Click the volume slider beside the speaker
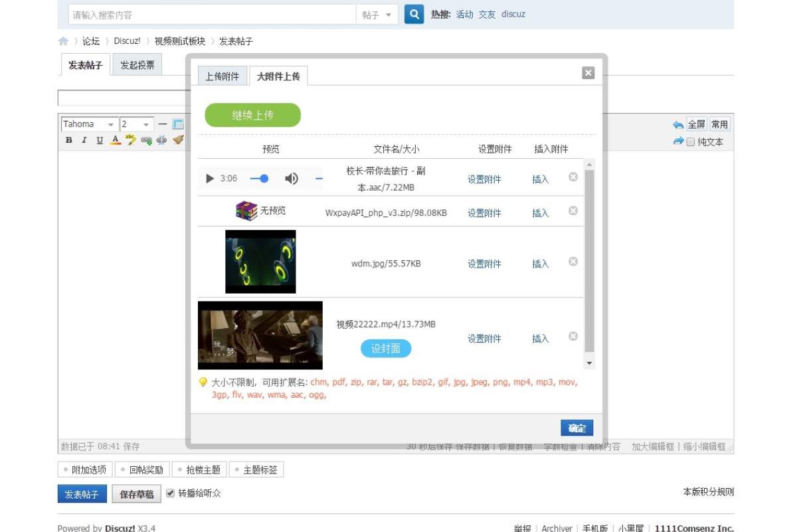Image resolution: width=807 pixels, height=532 pixels. point(319,179)
